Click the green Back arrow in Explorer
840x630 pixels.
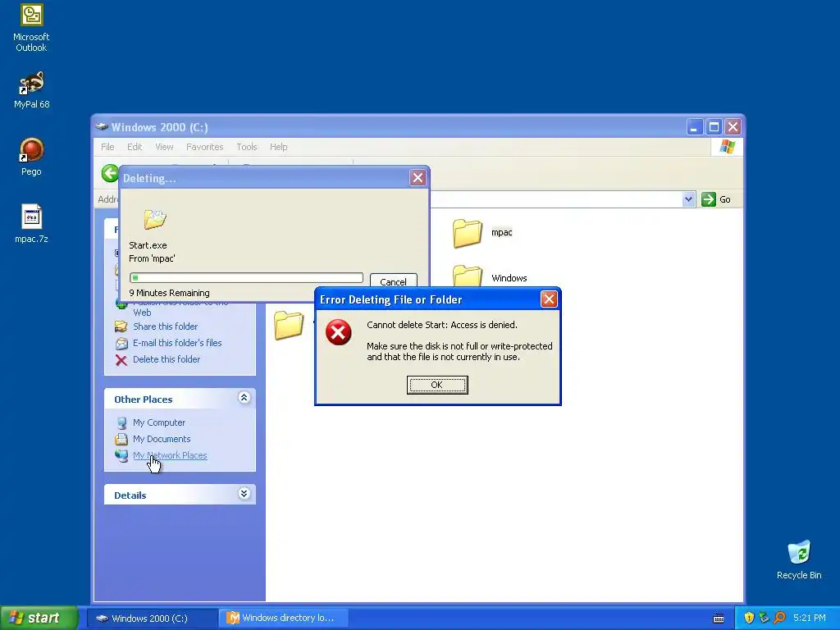point(110,173)
